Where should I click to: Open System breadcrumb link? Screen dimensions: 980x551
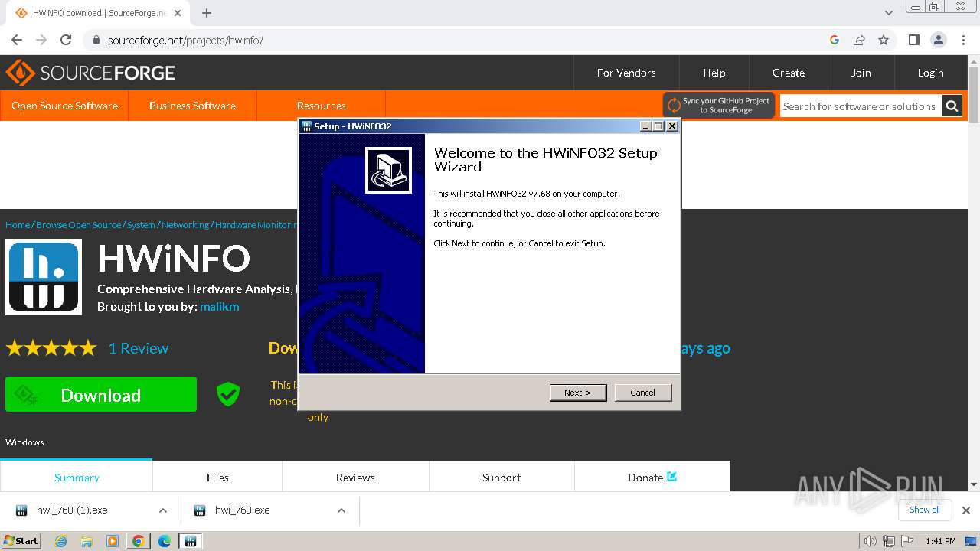tap(141, 225)
